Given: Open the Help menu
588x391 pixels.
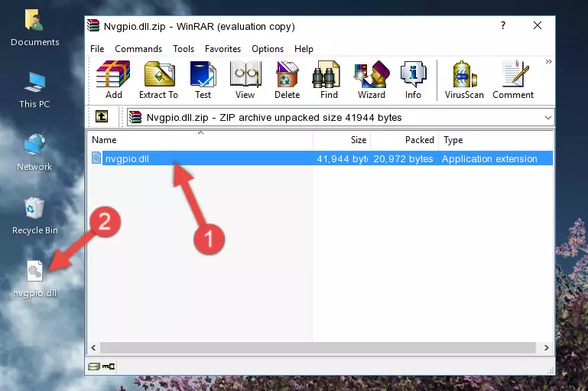Looking at the screenshot, I should pos(304,49).
